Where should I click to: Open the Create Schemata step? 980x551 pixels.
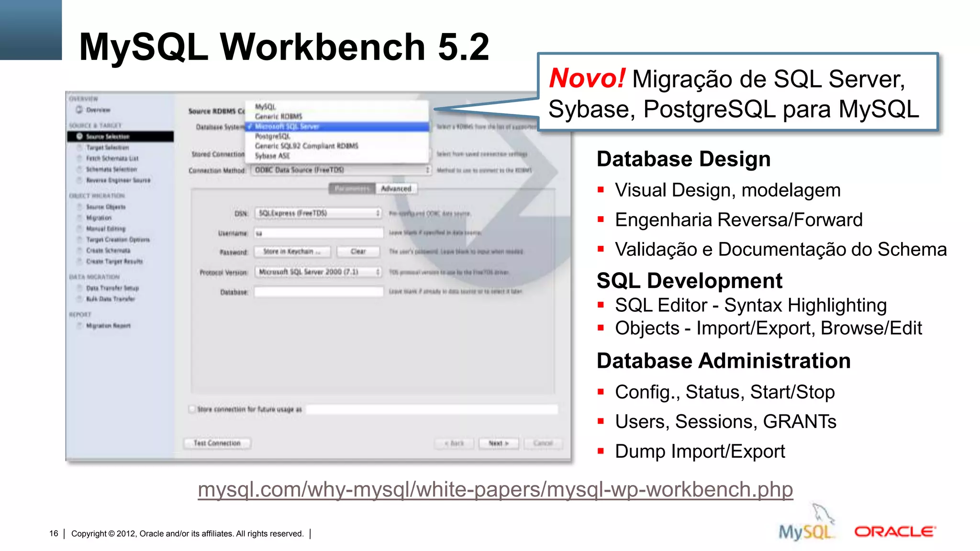pos(108,251)
